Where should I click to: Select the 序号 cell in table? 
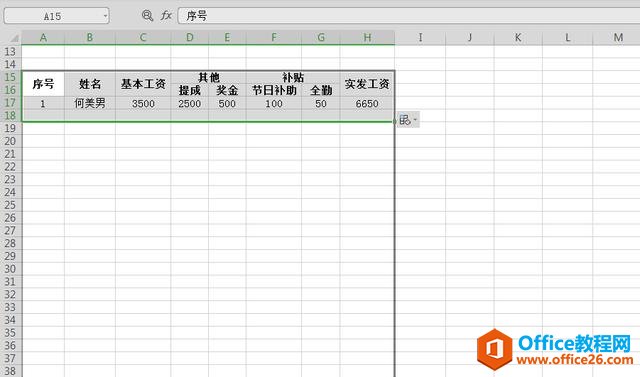[43, 84]
